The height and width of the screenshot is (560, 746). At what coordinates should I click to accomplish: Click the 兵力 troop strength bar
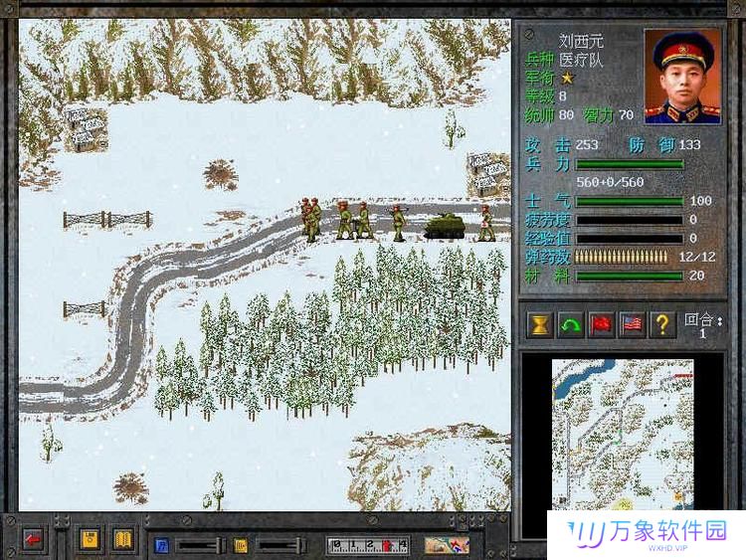point(630,165)
